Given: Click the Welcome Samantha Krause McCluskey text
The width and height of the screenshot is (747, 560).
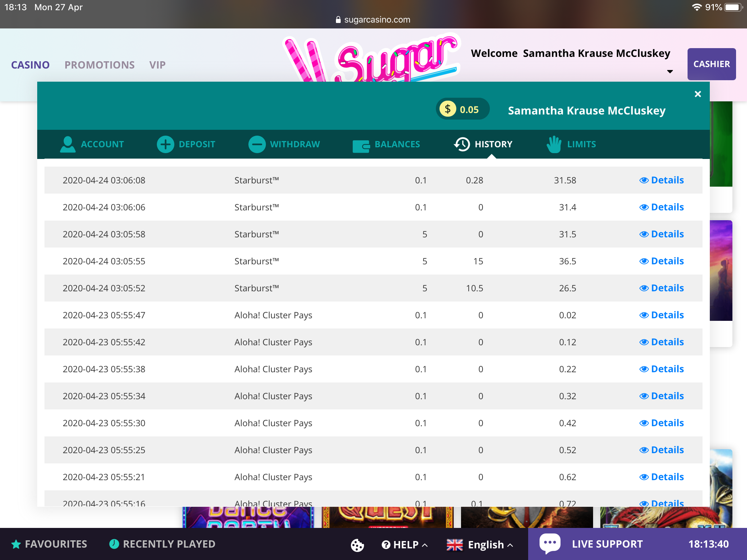Looking at the screenshot, I should point(570,53).
